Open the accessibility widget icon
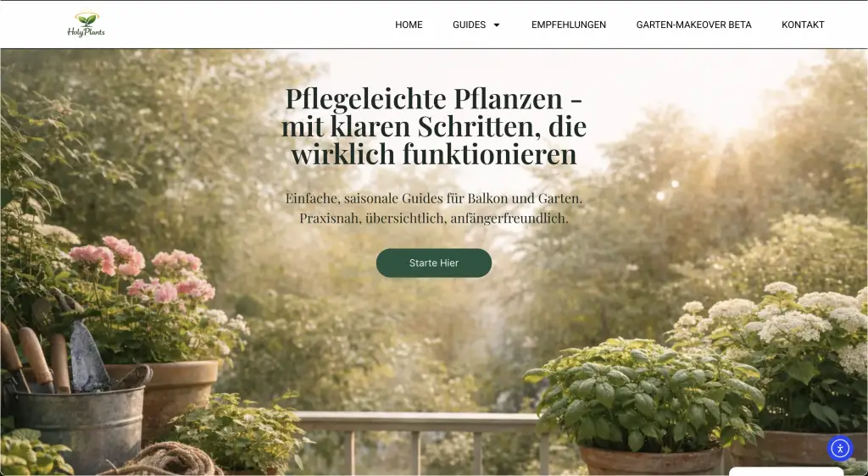The width and height of the screenshot is (868, 476). coord(840,448)
